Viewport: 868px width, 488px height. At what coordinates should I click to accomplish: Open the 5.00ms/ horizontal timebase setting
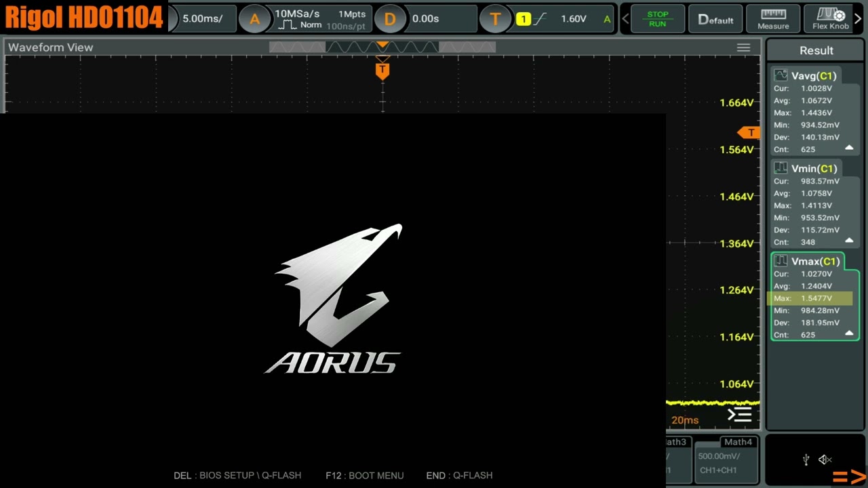(x=202, y=19)
